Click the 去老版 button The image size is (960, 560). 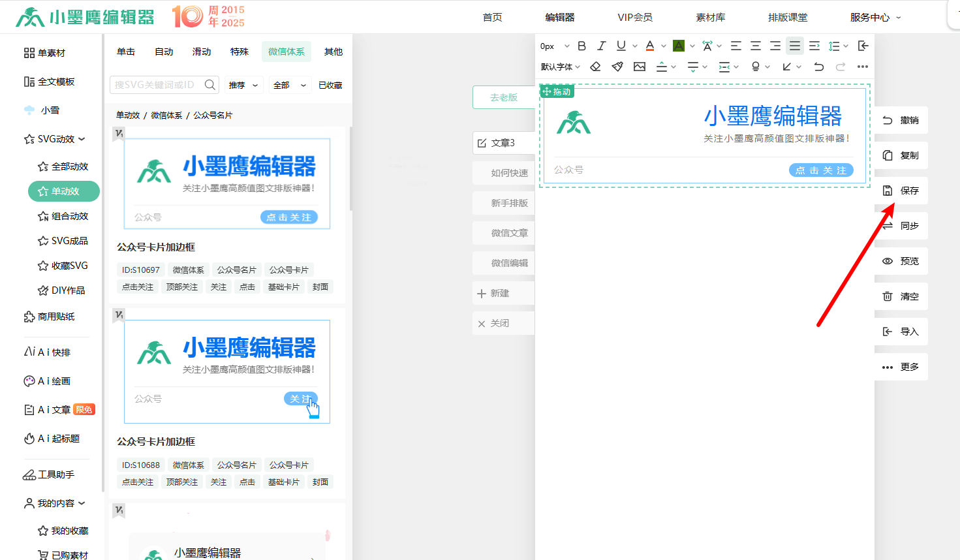pos(503,97)
